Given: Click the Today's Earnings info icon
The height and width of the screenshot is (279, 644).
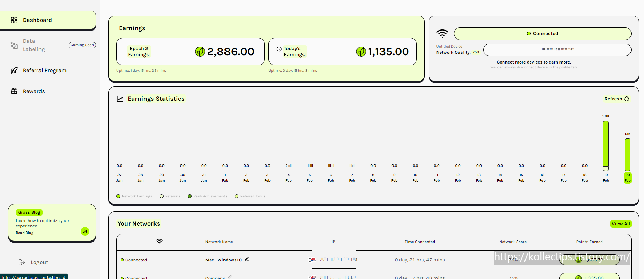Looking at the screenshot, I should (x=279, y=49).
